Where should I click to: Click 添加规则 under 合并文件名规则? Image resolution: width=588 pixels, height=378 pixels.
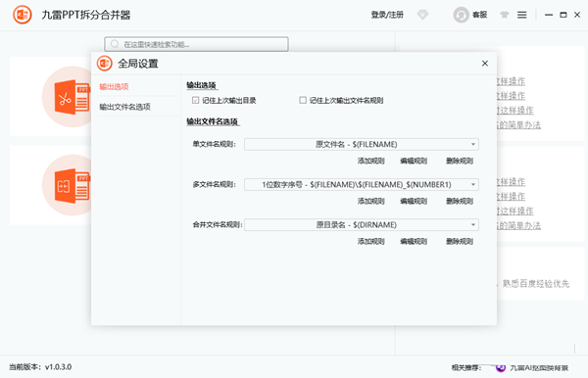pos(370,241)
